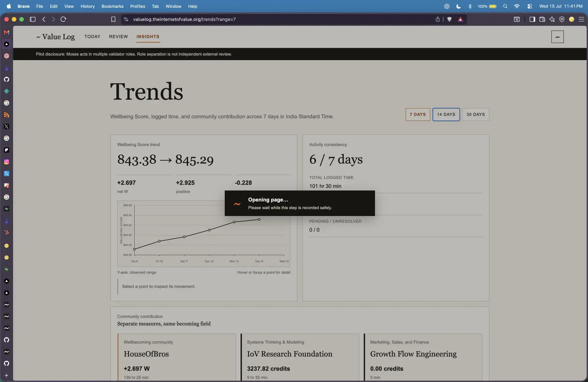
Task: Open site settings icon left of URL
Action: point(126,19)
